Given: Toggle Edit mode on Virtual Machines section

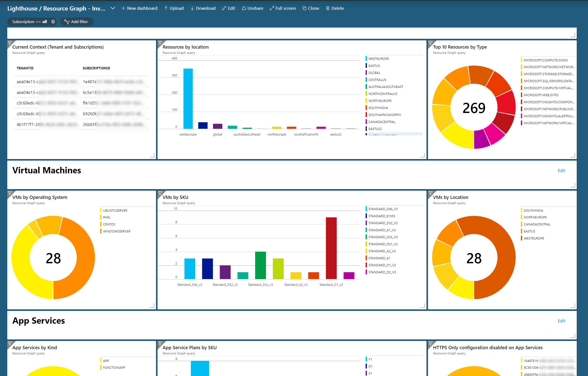Looking at the screenshot, I should click(561, 171).
